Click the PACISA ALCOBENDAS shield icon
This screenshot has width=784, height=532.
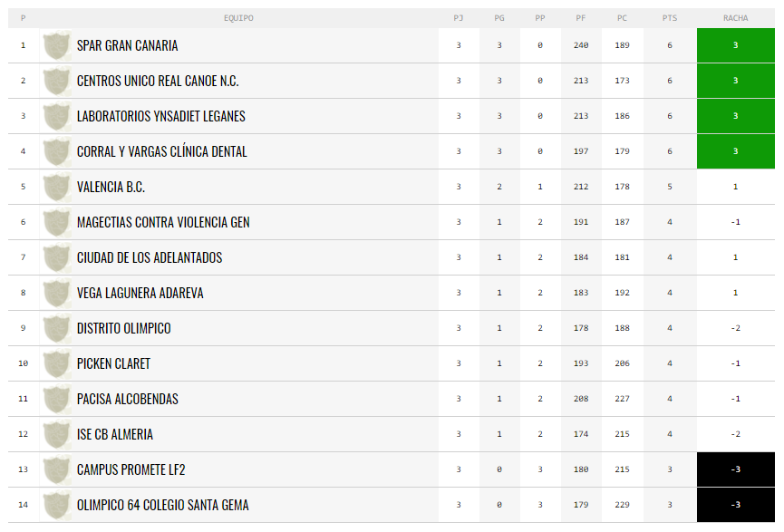point(56,399)
